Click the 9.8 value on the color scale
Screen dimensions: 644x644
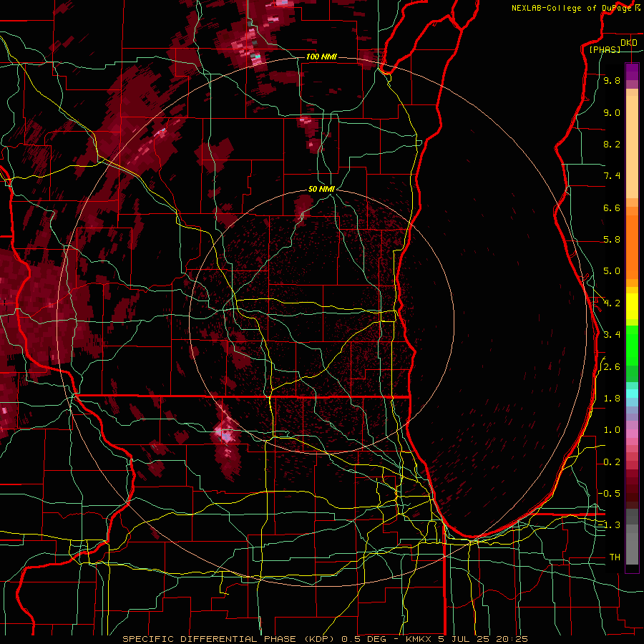(612, 81)
